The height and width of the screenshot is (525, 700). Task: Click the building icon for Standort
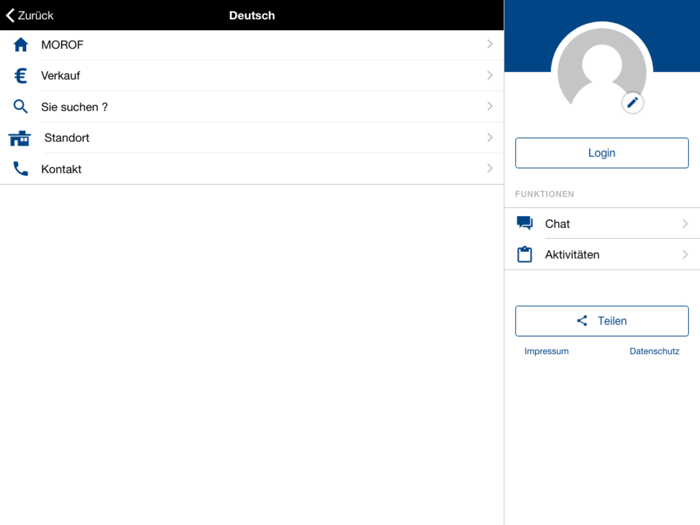(x=20, y=138)
